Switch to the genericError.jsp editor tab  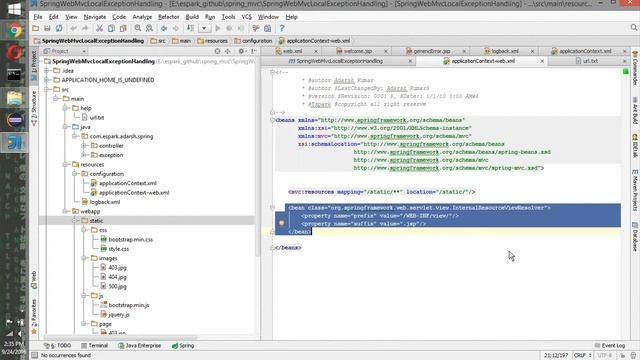click(431, 51)
